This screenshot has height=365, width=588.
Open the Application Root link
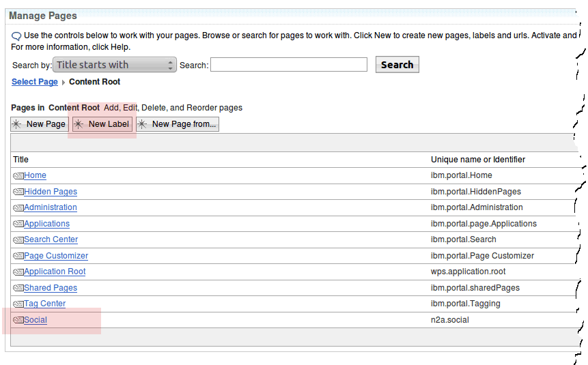point(55,272)
